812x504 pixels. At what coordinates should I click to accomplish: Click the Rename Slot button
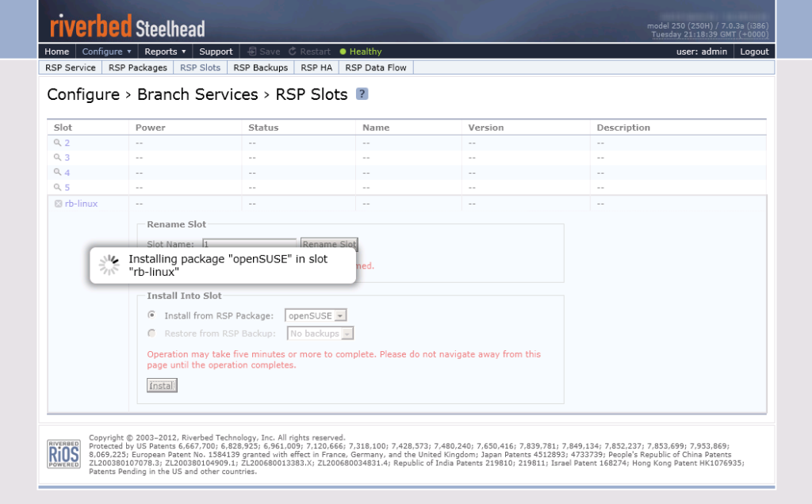point(329,244)
